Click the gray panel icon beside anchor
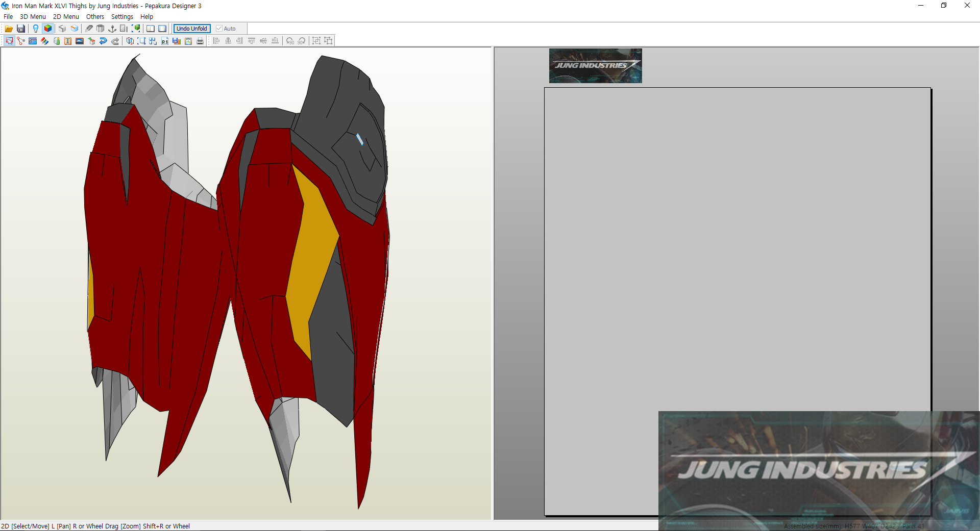Screen dimensions: 980x531 (x=124, y=29)
